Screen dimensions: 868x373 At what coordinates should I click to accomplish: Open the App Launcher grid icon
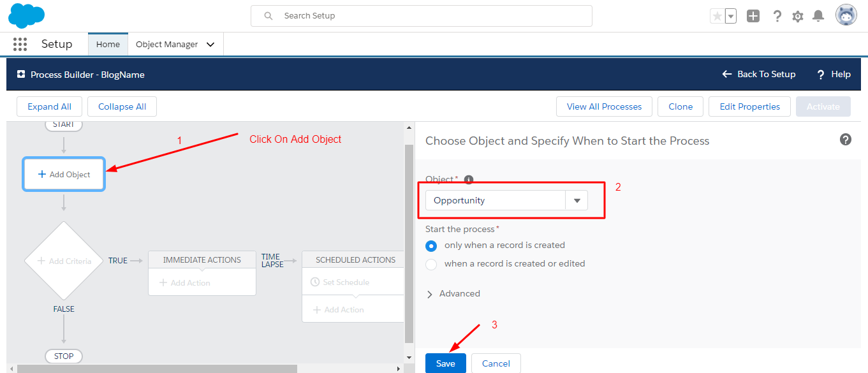(x=20, y=44)
